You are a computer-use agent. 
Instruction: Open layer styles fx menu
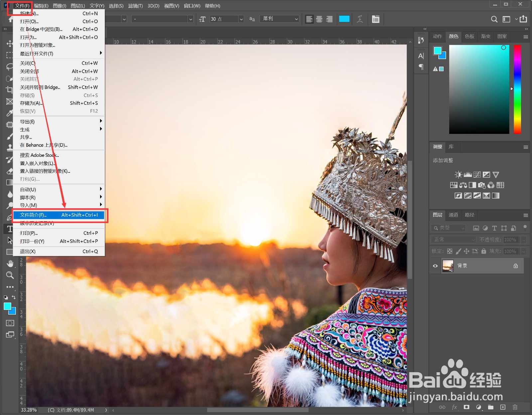455,407
